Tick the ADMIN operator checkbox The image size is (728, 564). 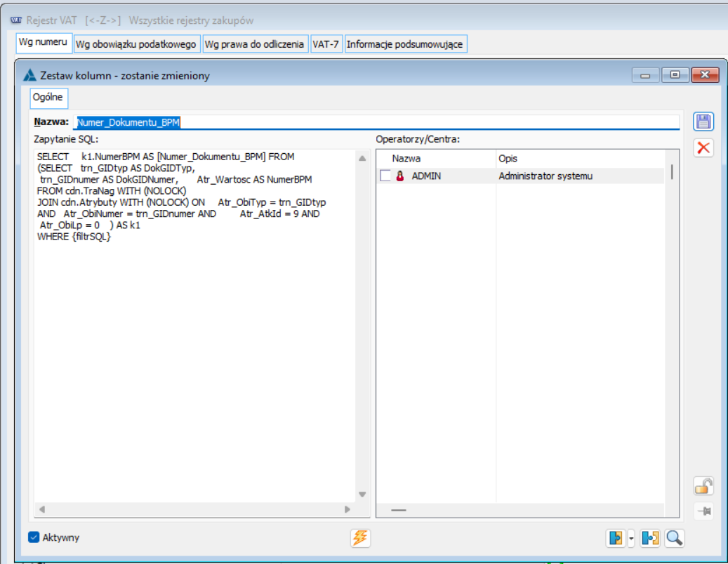tap(385, 176)
